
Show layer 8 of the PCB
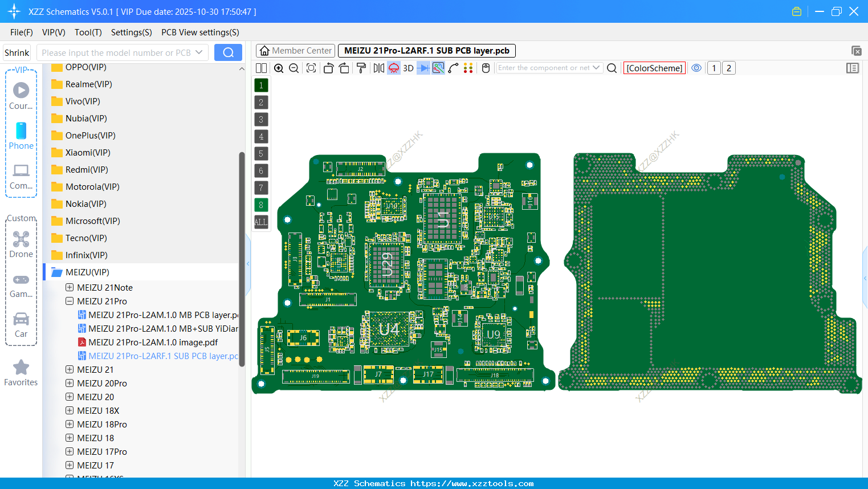point(261,205)
